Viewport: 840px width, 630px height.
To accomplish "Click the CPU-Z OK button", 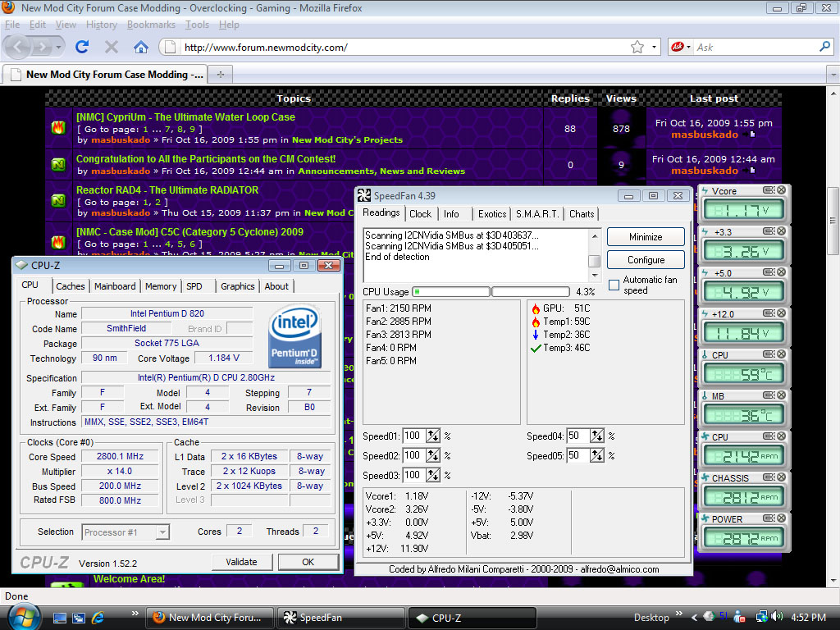I will [x=308, y=562].
